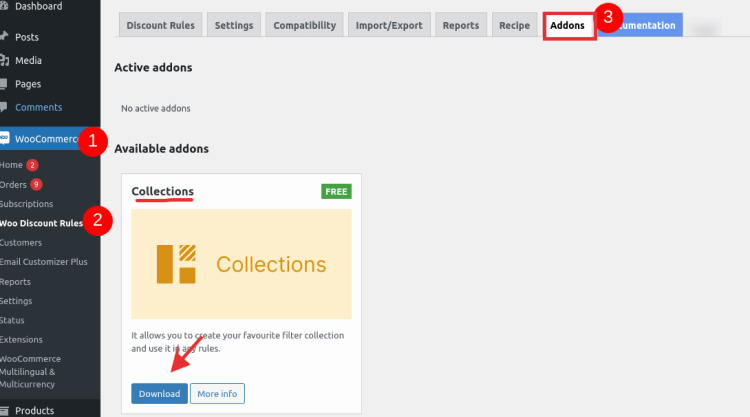Download the Collections addon
Image resolution: width=750 pixels, height=417 pixels.
click(159, 394)
